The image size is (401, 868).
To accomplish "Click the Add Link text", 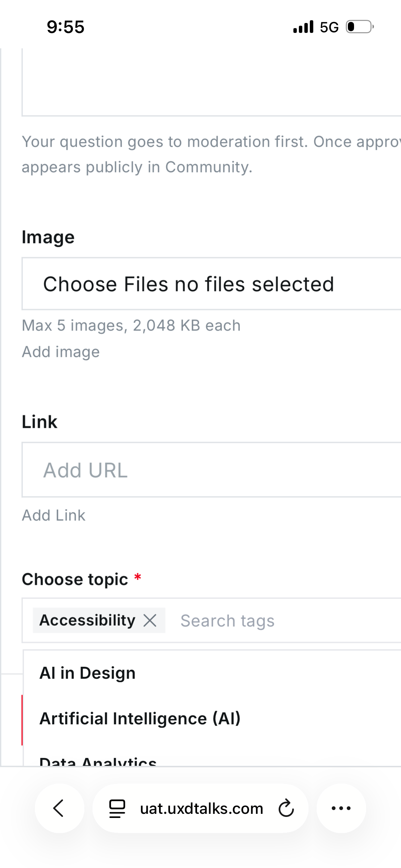I will [53, 515].
